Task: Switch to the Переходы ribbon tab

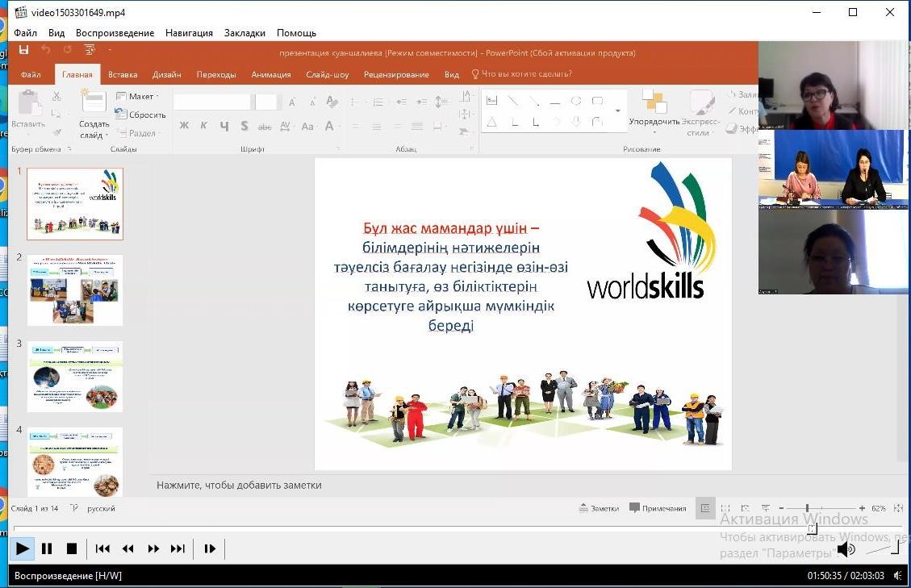Action: coord(216,74)
